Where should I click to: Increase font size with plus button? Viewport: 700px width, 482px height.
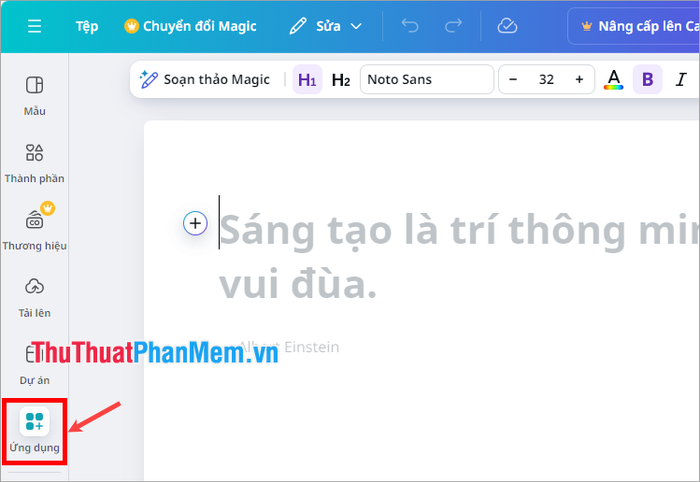pyautogui.click(x=579, y=79)
